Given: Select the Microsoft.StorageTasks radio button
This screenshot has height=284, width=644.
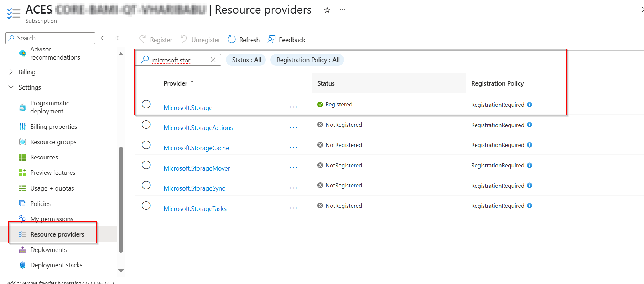Looking at the screenshot, I should (x=146, y=206).
